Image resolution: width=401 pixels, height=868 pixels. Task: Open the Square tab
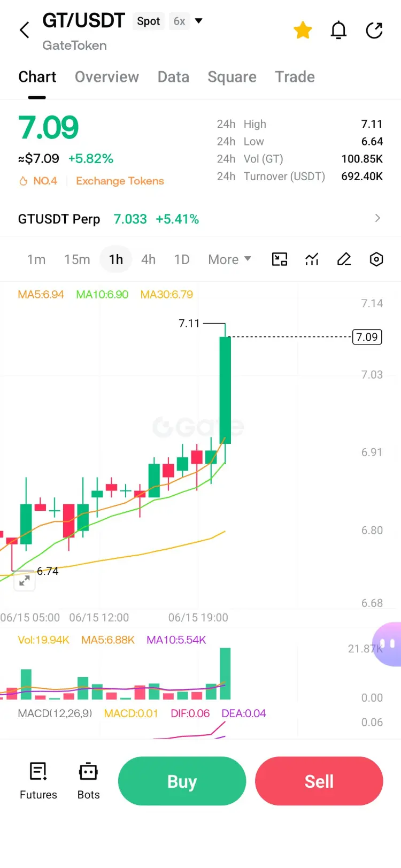click(232, 77)
